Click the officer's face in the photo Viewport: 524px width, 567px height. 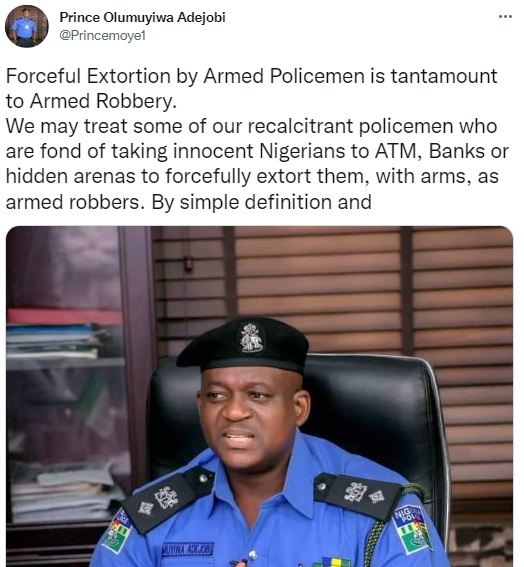pyautogui.click(x=248, y=420)
